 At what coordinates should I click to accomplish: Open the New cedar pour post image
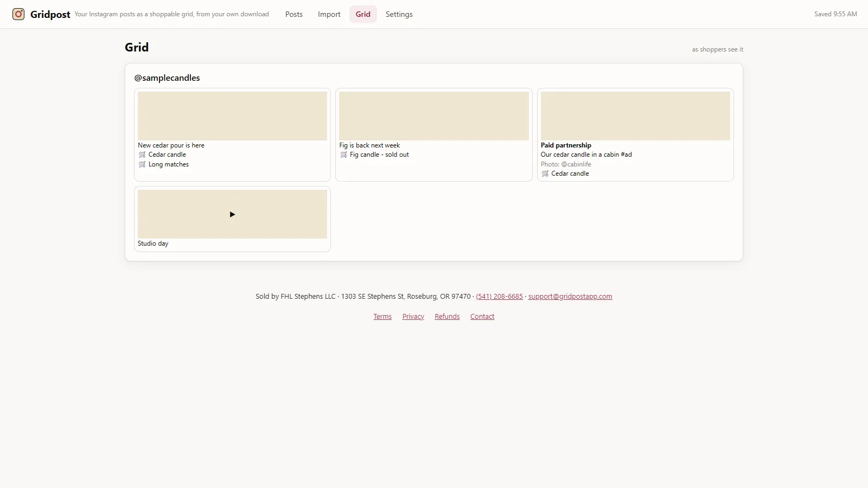point(232,116)
